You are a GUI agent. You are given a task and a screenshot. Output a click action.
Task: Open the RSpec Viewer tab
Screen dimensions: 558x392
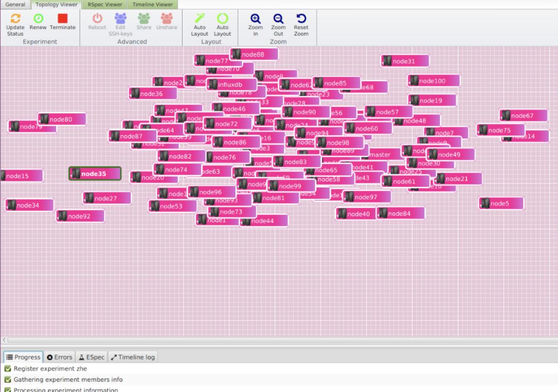click(105, 4)
